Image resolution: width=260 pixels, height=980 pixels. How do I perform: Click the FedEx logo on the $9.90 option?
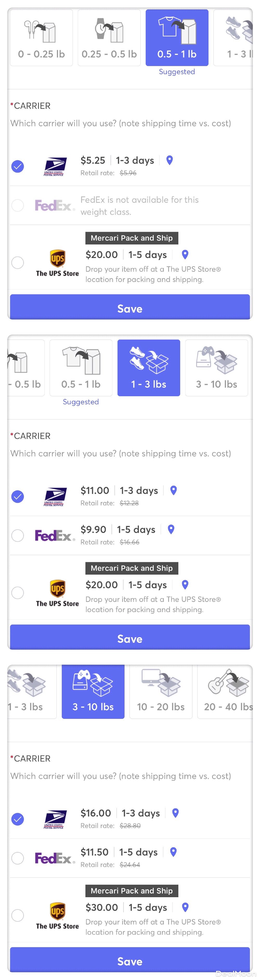[54, 536]
